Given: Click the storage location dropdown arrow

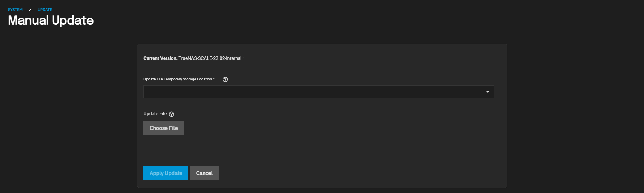Looking at the screenshot, I should 488,92.
